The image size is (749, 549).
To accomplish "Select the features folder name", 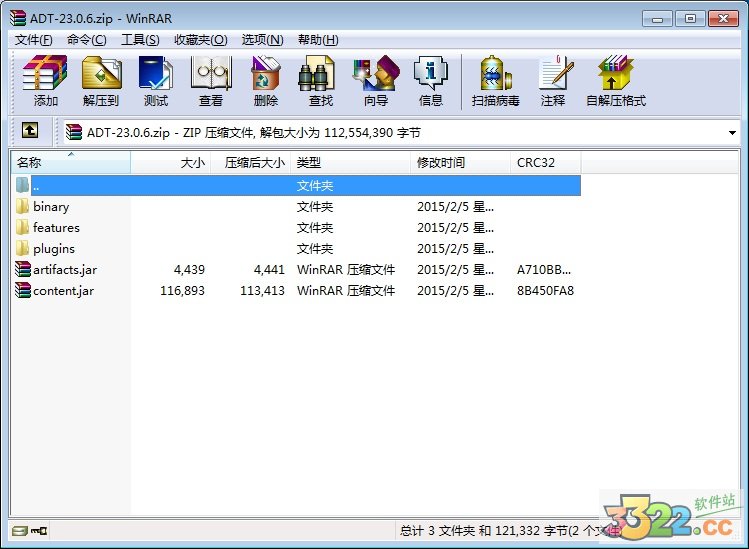I will pyautogui.click(x=56, y=227).
